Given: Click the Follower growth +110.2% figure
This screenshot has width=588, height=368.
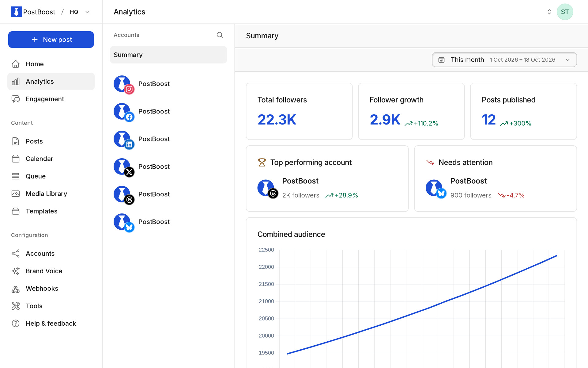Looking at the screenshot, I should [421, 123].
